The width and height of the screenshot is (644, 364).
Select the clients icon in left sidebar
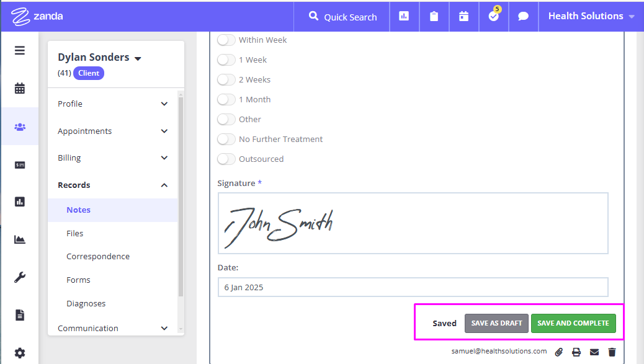tap(19, 126)
